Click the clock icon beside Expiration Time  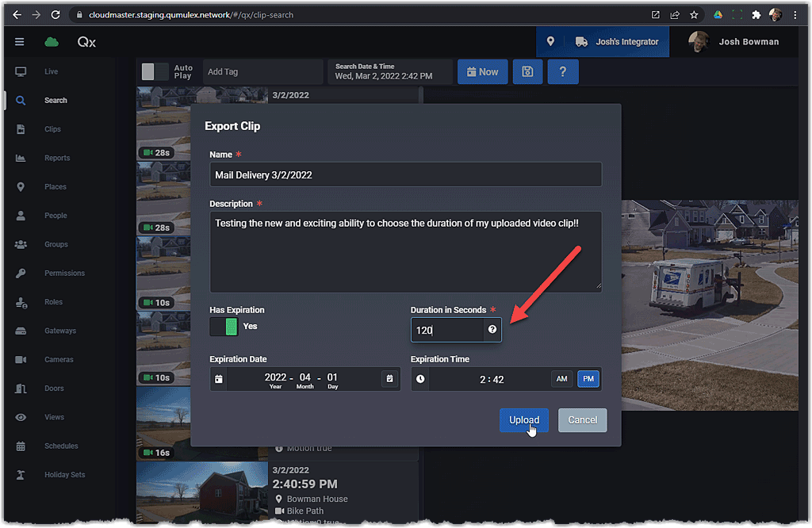pyautogui.click(x=420, y=379)
